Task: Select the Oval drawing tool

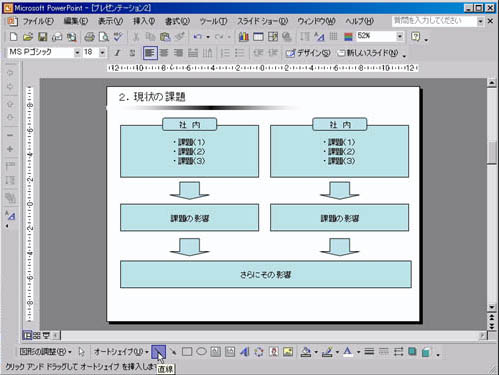Action: [201, 352]
